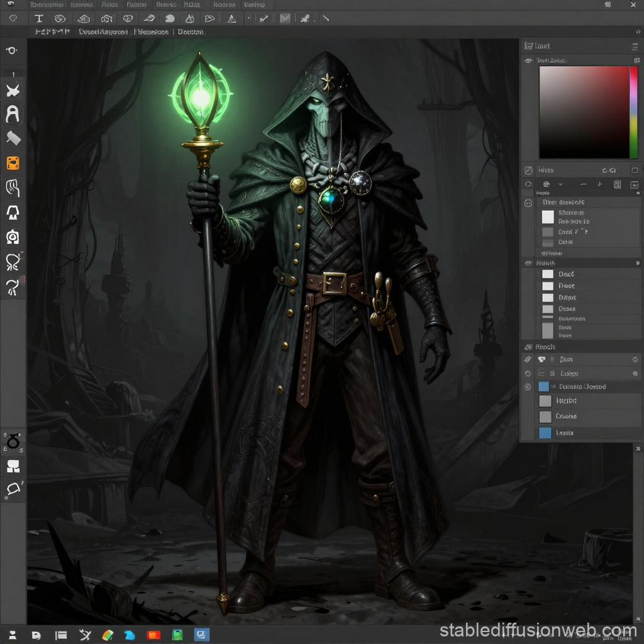
Task: Open the hamburger menu atop the right panel
Action: click(x=635, y=47)
